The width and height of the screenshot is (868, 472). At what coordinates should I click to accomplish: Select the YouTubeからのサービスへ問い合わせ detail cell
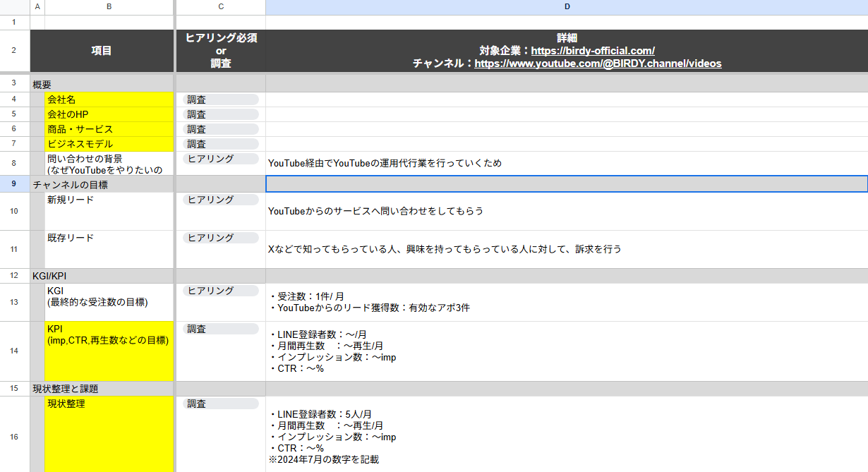point(567,211)
